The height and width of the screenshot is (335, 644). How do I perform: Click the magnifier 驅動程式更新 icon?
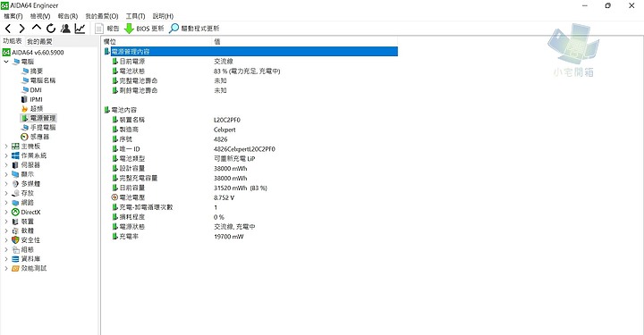pos(174,29)
